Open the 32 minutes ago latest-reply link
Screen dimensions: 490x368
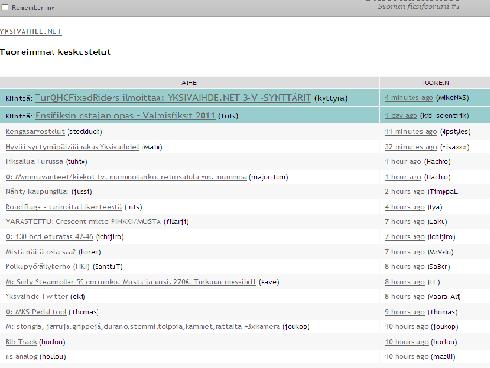pos(411,147)
